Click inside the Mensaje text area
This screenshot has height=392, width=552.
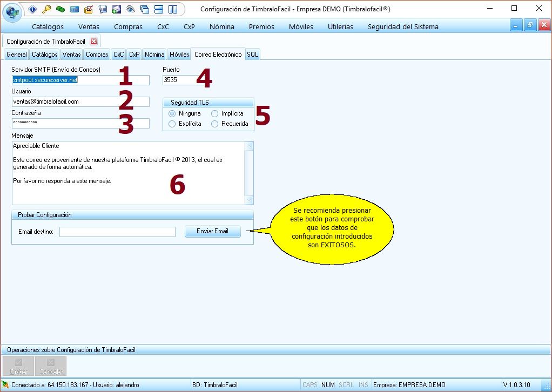[129, 173]
